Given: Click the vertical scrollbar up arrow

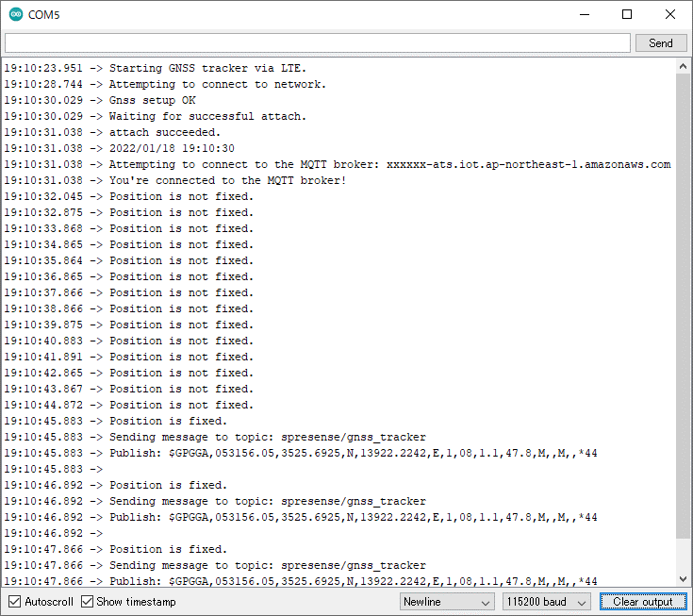Looking at the screenshot, I should coord(683,65).
